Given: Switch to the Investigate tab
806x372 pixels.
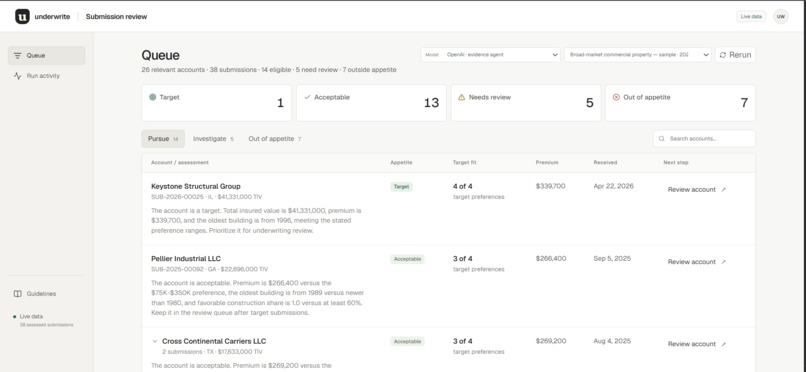Looking at the screenshot, I should pos(213,139).
